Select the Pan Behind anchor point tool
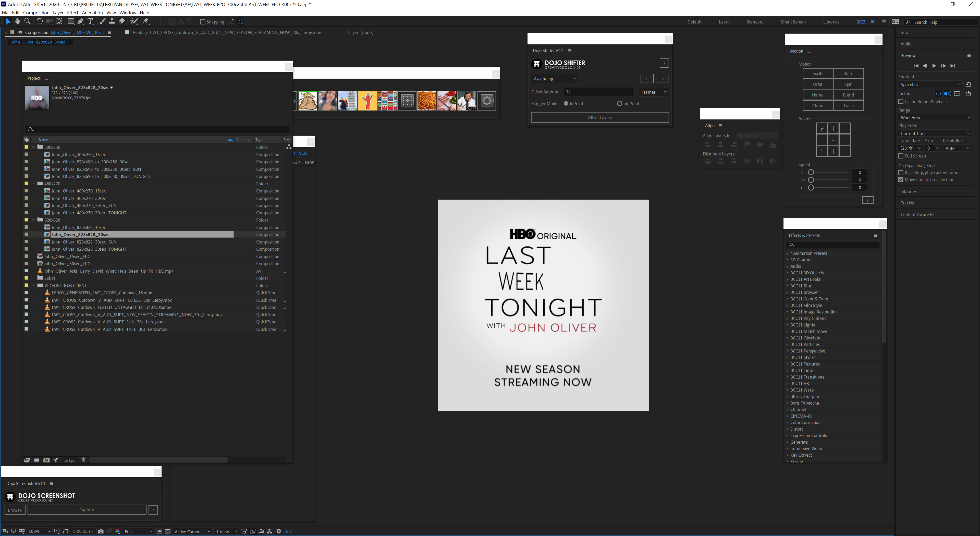980x536 pixels. (x=59, y=22)
